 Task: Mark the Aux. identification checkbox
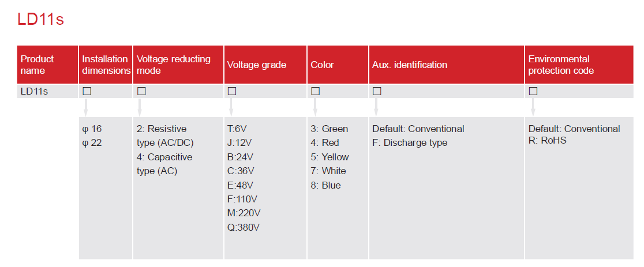point(377,91)
